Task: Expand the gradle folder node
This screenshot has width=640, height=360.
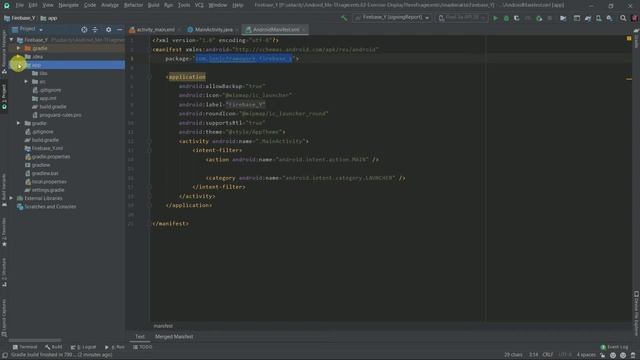Action: point(19,123)
